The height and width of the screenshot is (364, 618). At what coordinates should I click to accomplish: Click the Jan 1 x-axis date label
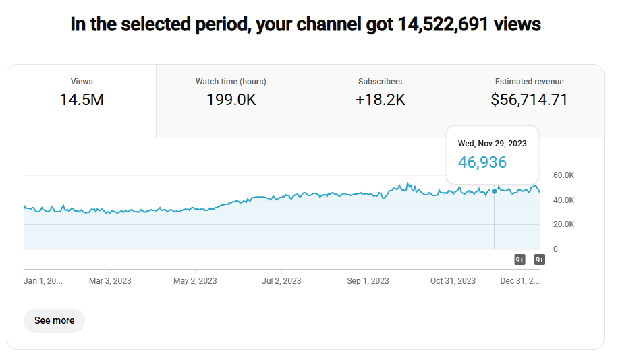43,281
